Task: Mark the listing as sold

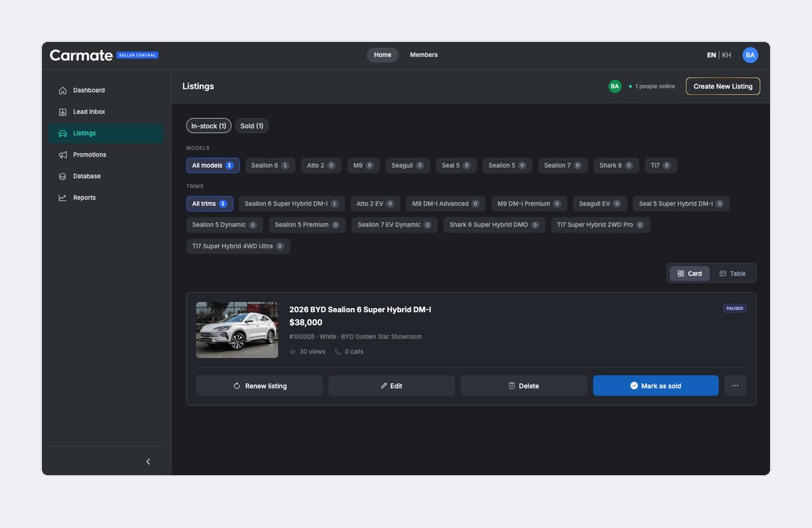Action: [x=656, y=386]
